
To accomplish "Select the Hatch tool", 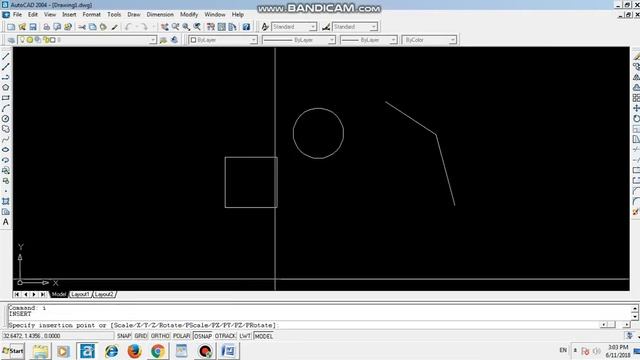I will click(x=6, y=201).
